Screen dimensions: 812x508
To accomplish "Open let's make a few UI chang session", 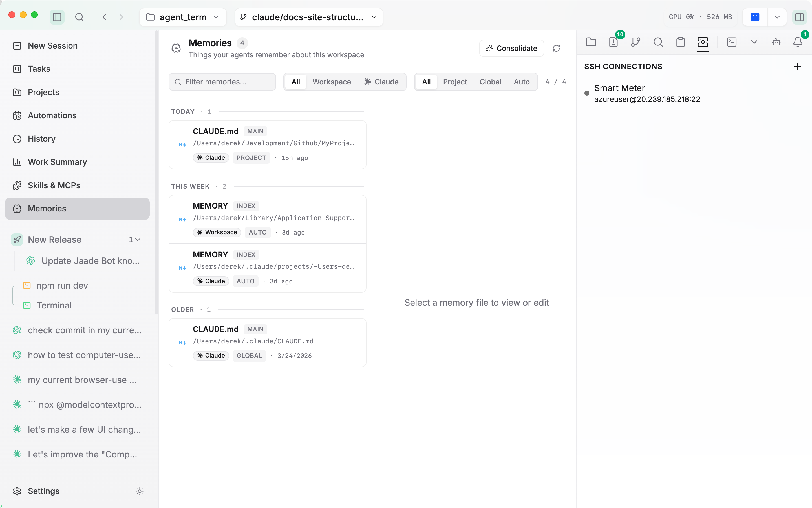I will pos(77,430).
